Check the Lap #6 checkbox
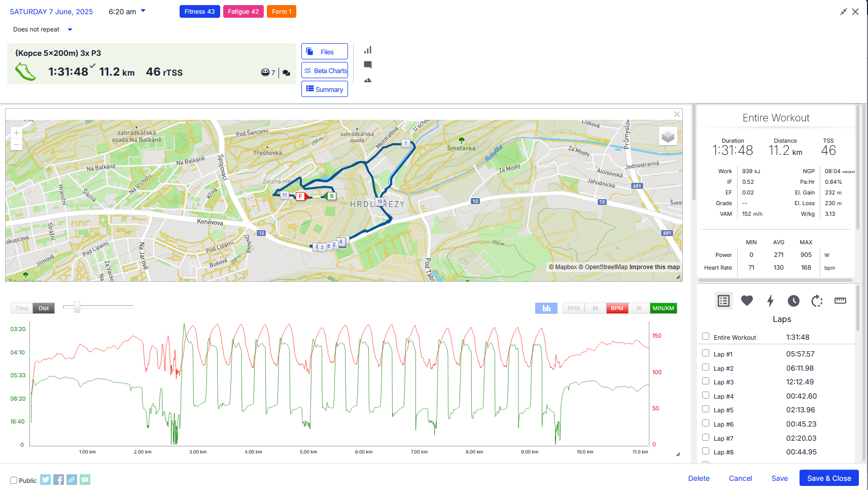Screen dimensions: 868x490 (706, 423)
